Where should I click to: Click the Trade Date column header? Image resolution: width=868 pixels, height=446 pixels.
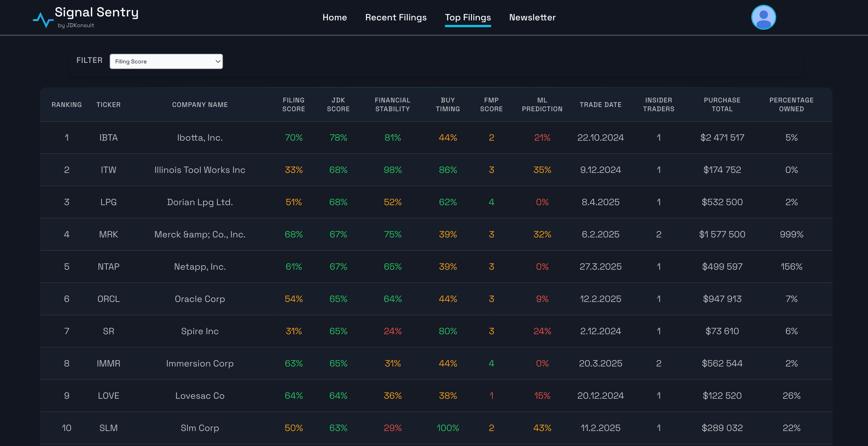[600, 105]
